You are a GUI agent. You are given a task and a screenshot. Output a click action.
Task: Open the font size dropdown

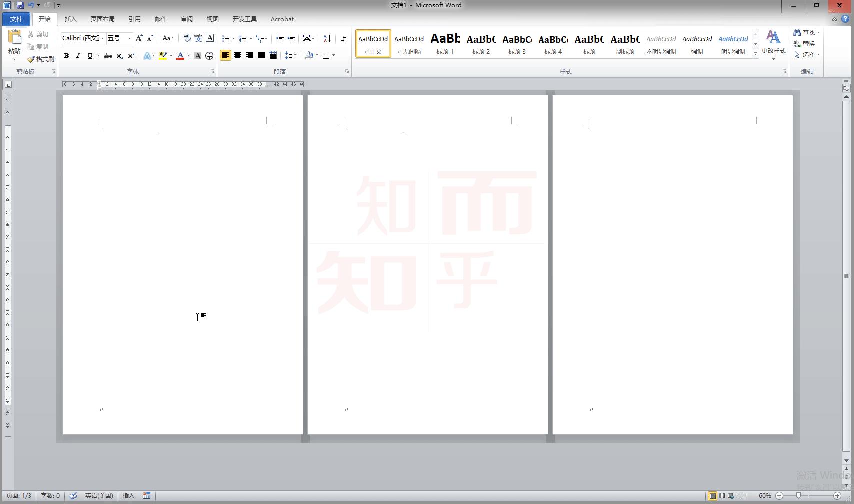coord(129,38)
